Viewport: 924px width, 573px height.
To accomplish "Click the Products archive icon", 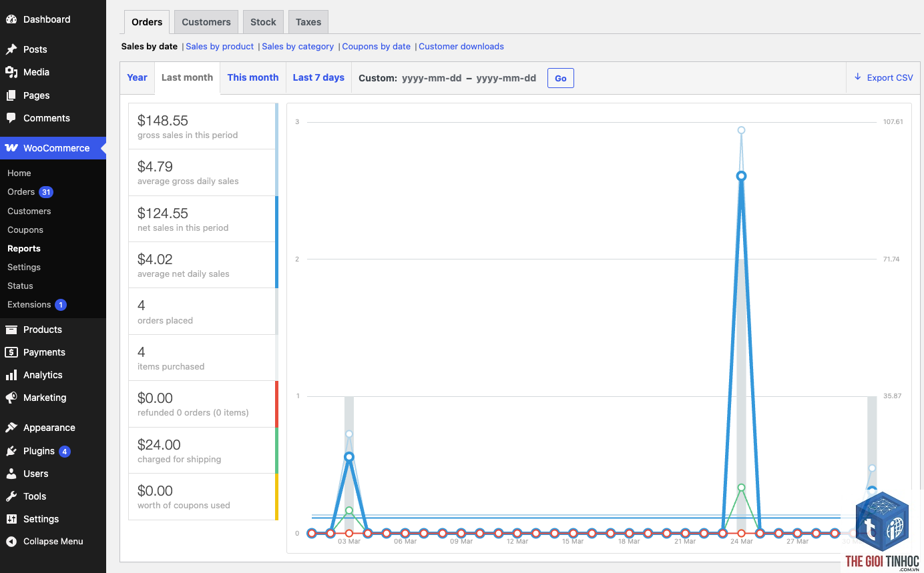I will (x=11, y=330).
